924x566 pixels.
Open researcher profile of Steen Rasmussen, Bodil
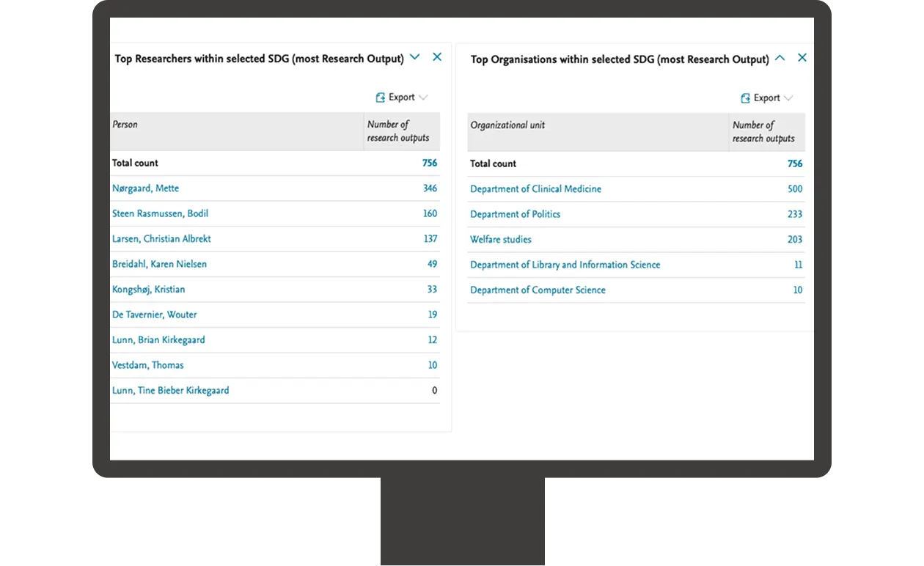[160, 213]
